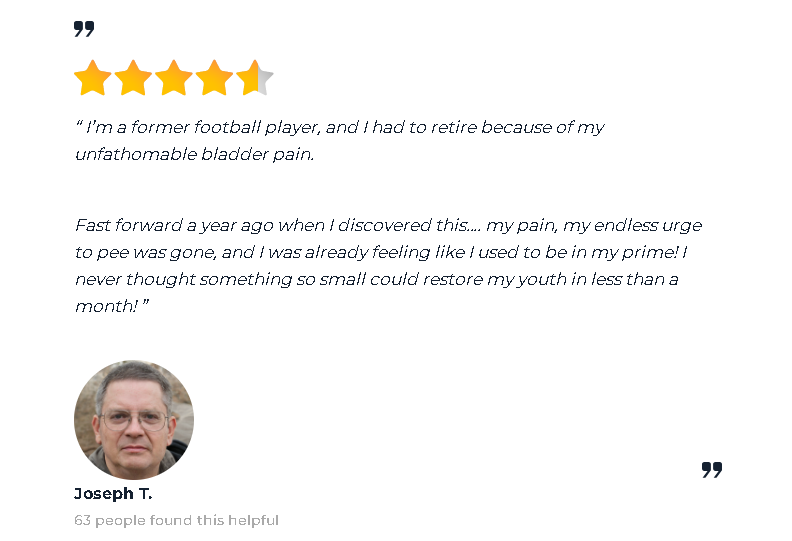Select the second rating star

point(133,78)
